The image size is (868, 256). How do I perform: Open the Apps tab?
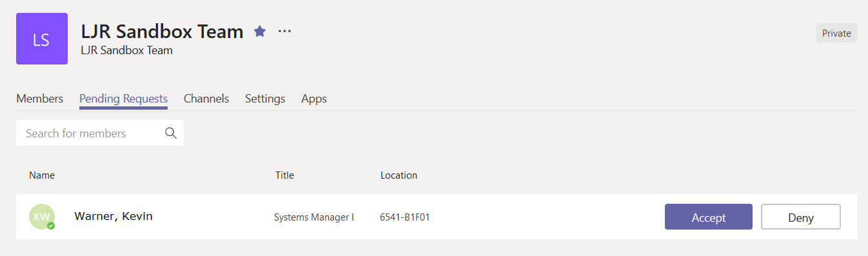pos(314,99)
